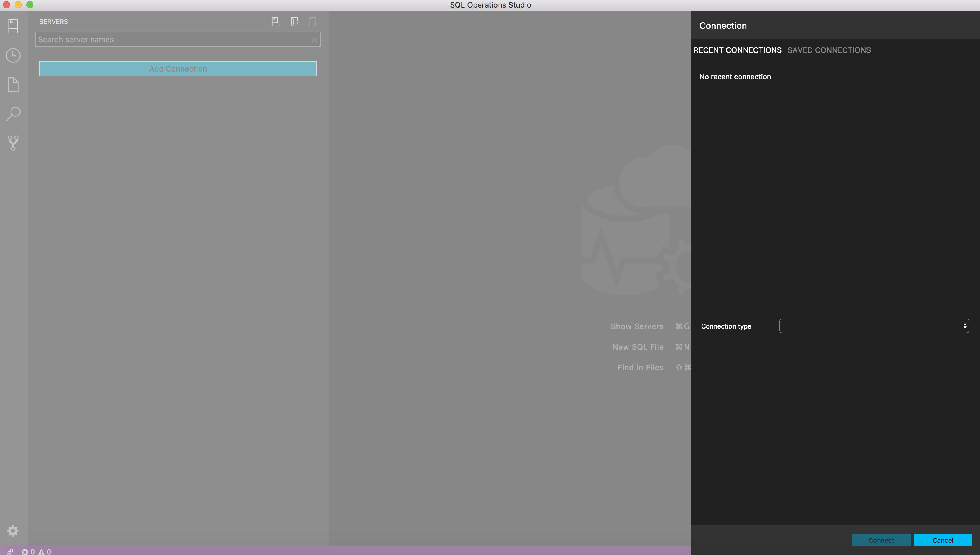Click the warnings count in status bar
980x555 pixels.
coord(45,551)
